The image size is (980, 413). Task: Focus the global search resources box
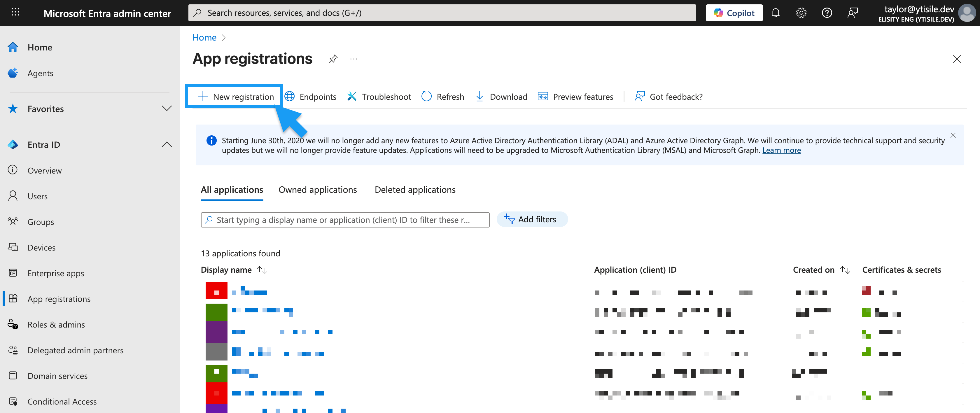(442, 13)
